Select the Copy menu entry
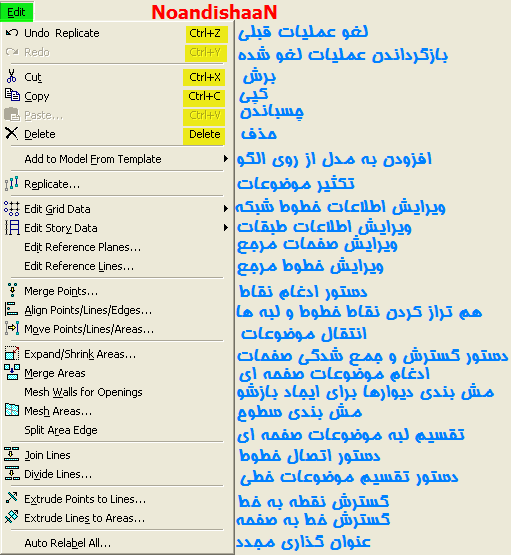The image size is (511, 555). click(x=37, y=96)
